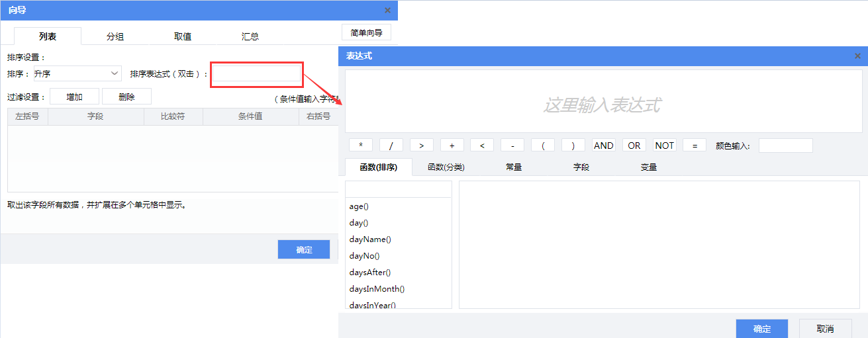Insert the greater-than (>) operator
868x338 pixels.
[x=421, y=146]
